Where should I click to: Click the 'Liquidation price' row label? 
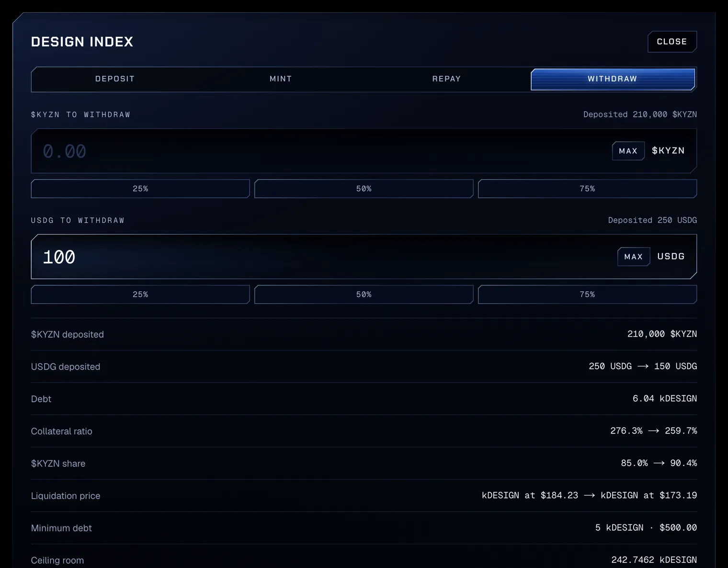66,496
